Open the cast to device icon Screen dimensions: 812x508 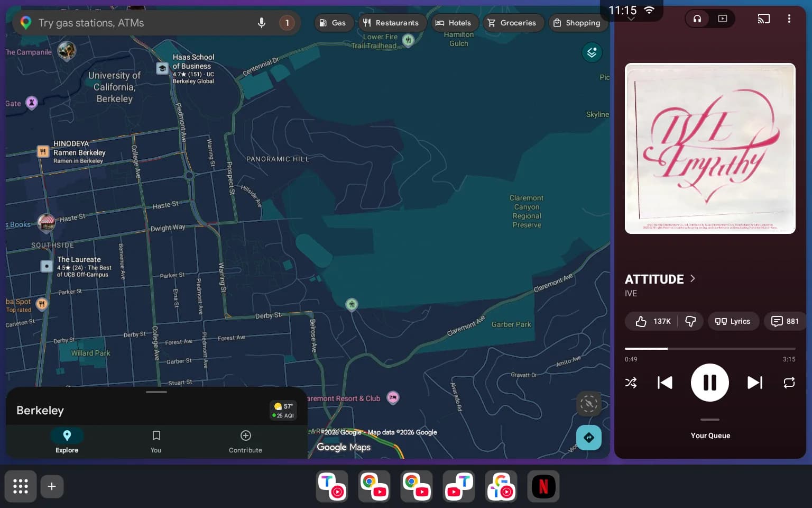pos(763,19)
